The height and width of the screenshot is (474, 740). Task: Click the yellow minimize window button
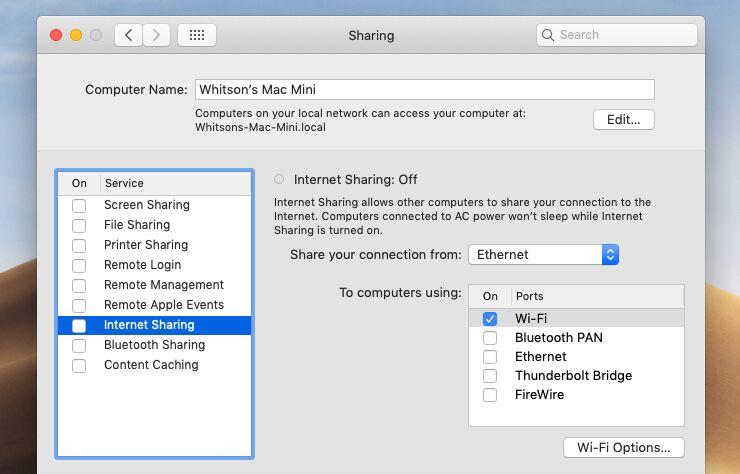point(76,35)
